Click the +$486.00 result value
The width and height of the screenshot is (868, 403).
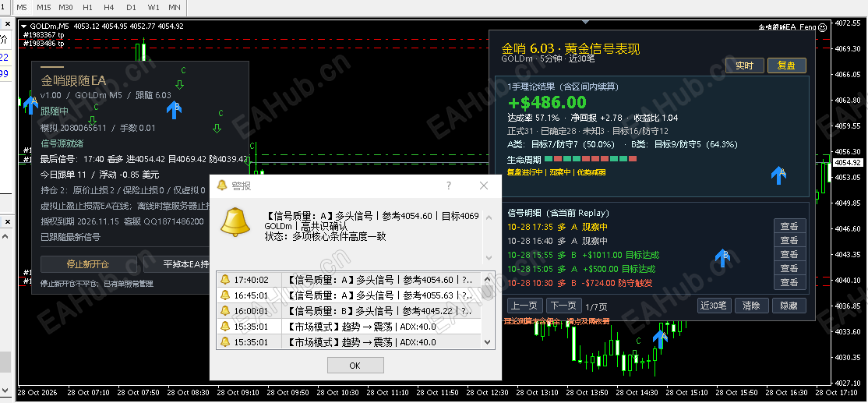[x=547, y=102]
